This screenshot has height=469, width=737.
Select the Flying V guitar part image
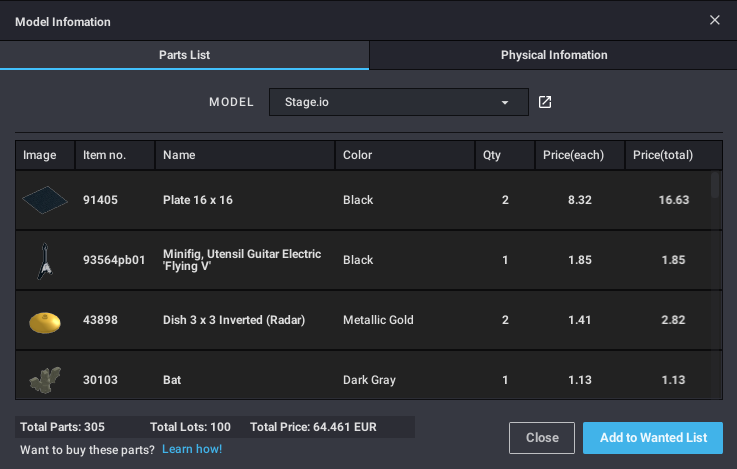point(44,260)
